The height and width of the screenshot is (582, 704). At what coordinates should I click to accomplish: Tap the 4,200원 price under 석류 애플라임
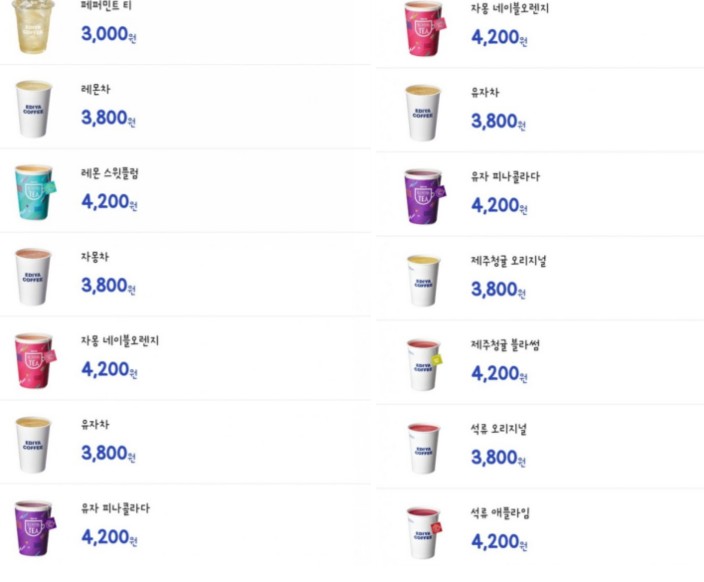[x=498, y=542]
